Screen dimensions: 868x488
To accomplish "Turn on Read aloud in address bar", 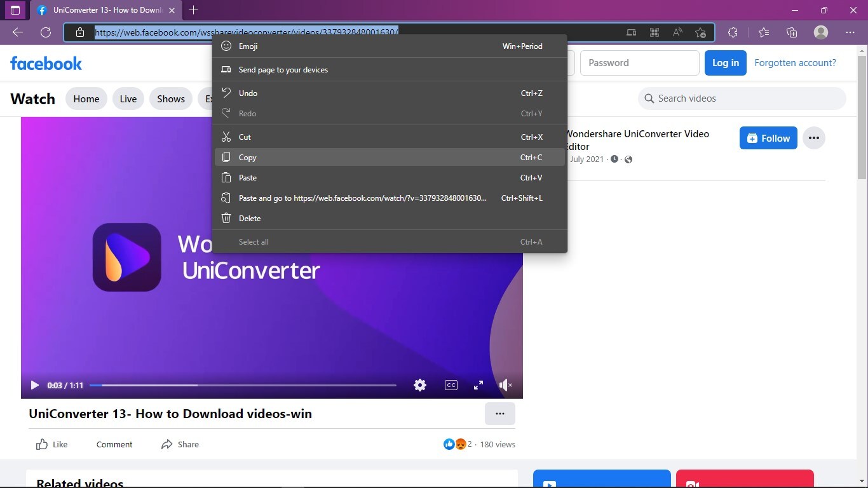I will point(677,32).
